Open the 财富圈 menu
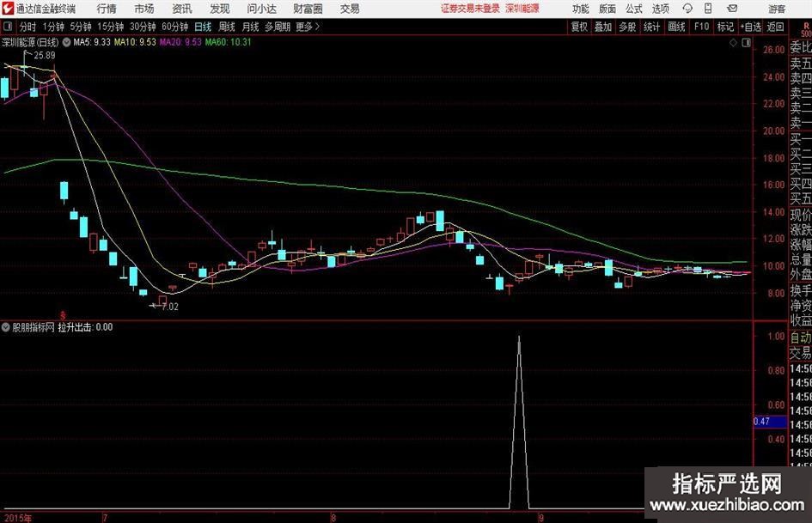The image size is (812, 523). pyautogui.click(x=308, y=9)
